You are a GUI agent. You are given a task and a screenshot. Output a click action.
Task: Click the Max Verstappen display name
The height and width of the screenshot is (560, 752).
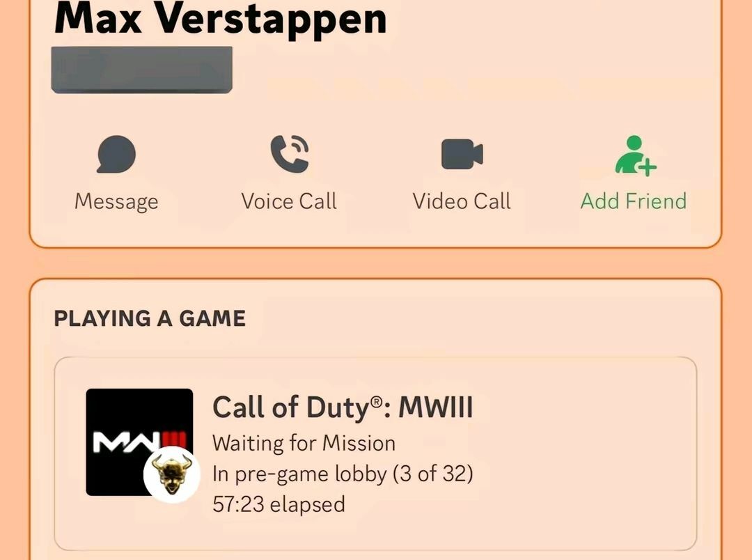coord(221,20)
